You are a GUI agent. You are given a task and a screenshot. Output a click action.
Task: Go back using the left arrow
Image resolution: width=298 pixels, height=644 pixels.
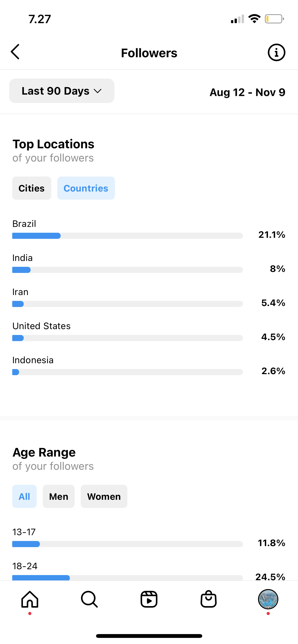pyautogui.click(x=15, y=52)
